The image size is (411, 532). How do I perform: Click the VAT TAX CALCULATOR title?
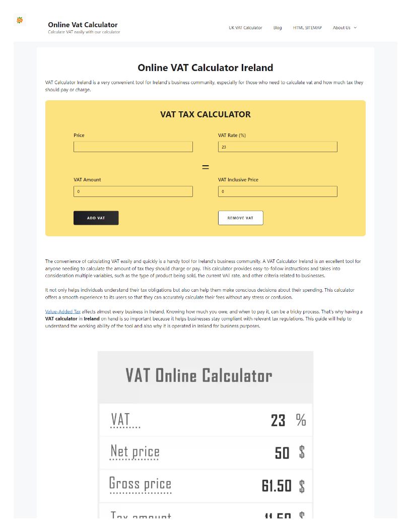coord(205,114)
